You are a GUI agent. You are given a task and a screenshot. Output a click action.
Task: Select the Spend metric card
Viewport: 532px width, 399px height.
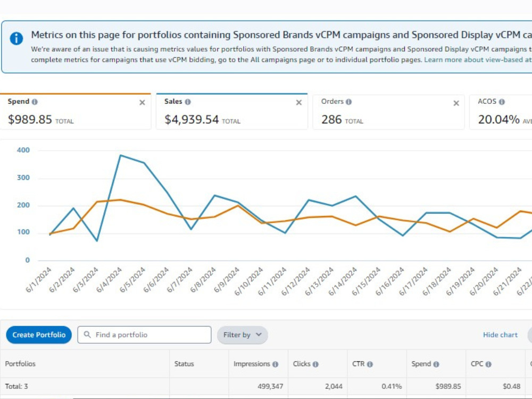(76, 111)
